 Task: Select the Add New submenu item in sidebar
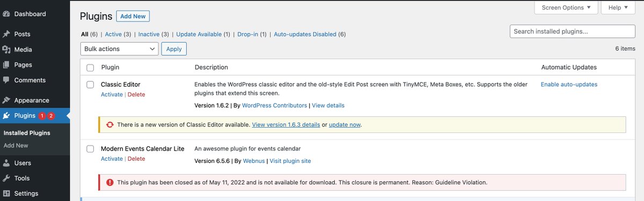pyautogui.click(x=16, y=145)
